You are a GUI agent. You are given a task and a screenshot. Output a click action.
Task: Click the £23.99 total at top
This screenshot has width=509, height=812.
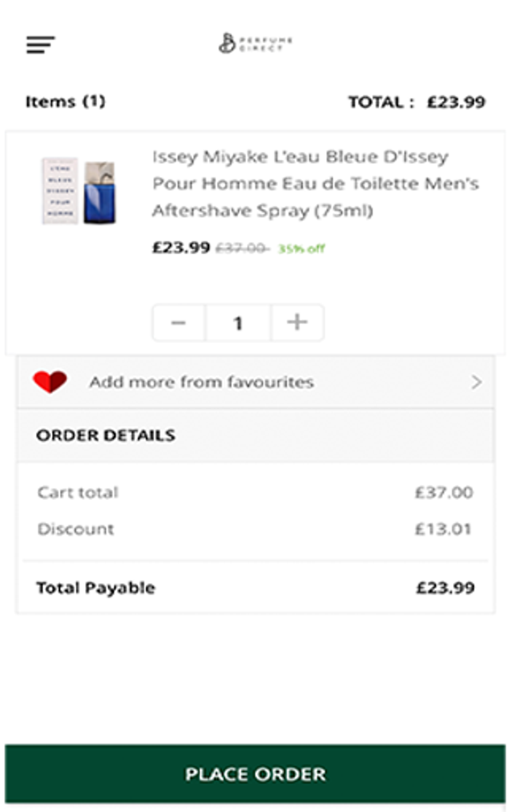[x=456, y=102]
